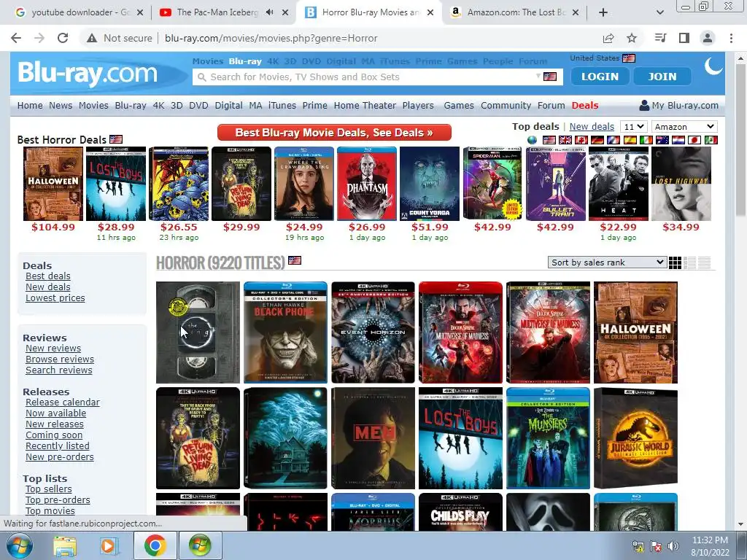The image size is (747, 560).
Task: Open the Windows Start menu
Action: click(x=20, y=545)
